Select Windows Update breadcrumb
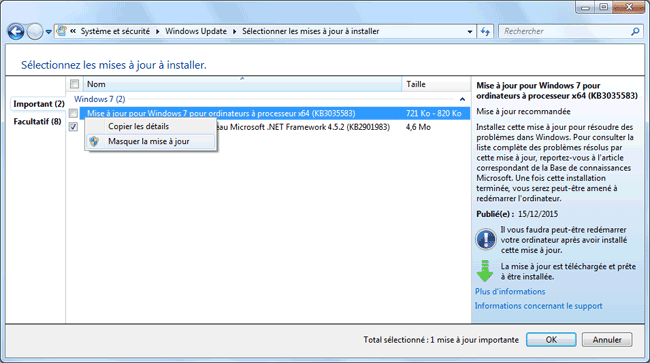This screenshot has height=363, width=650. point(196,31)
